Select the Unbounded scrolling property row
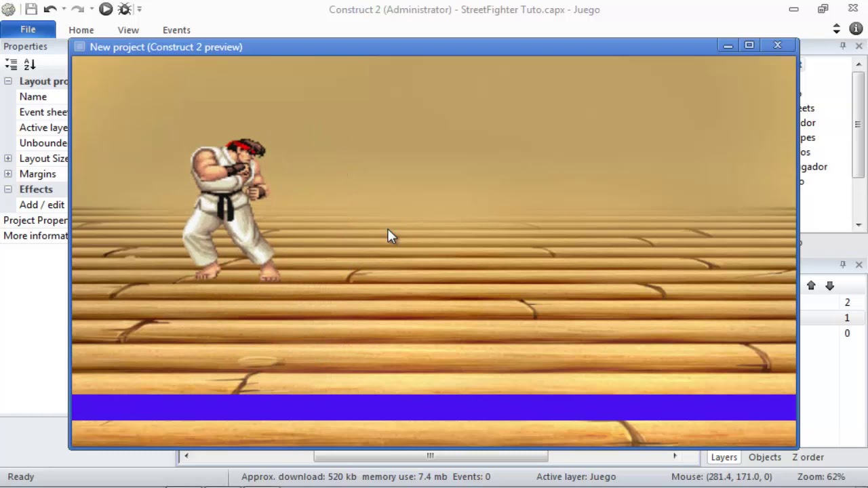 [42, 143]
